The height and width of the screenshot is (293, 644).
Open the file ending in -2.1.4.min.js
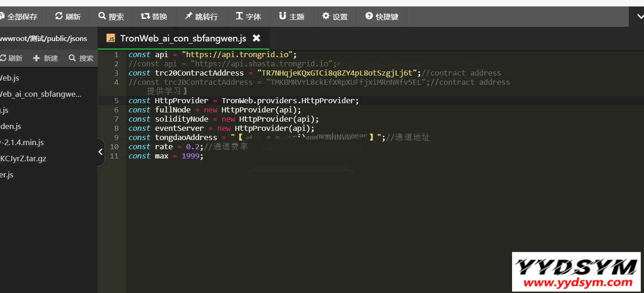(x=22, y=142)
